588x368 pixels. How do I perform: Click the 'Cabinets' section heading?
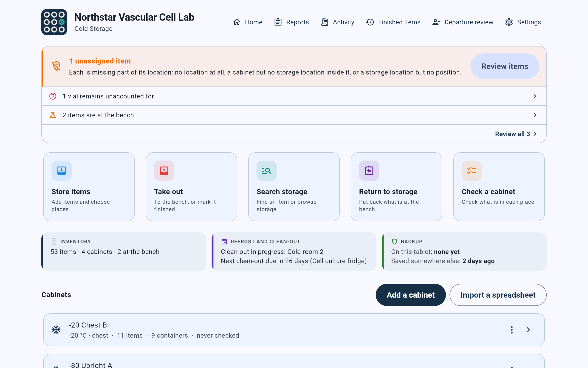pyautogui.click(x=56, y=295)
